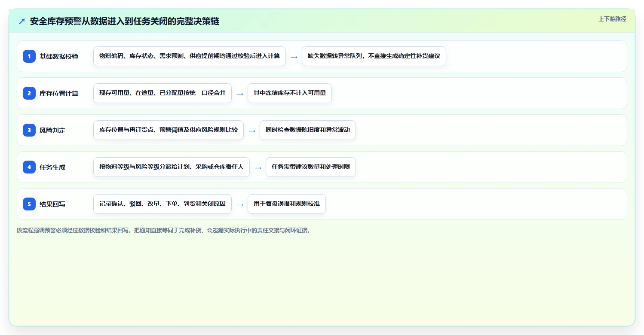Screen dimensions: 644x335
Task: Click the box 缺失数据转异常队列
Action: (x=374, y=56)
